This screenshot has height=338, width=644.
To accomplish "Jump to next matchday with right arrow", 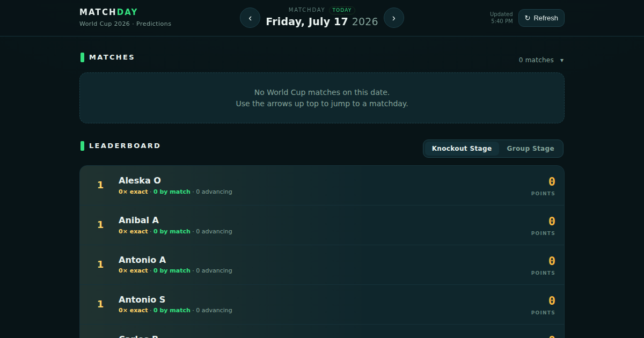I will pos(394,18).
